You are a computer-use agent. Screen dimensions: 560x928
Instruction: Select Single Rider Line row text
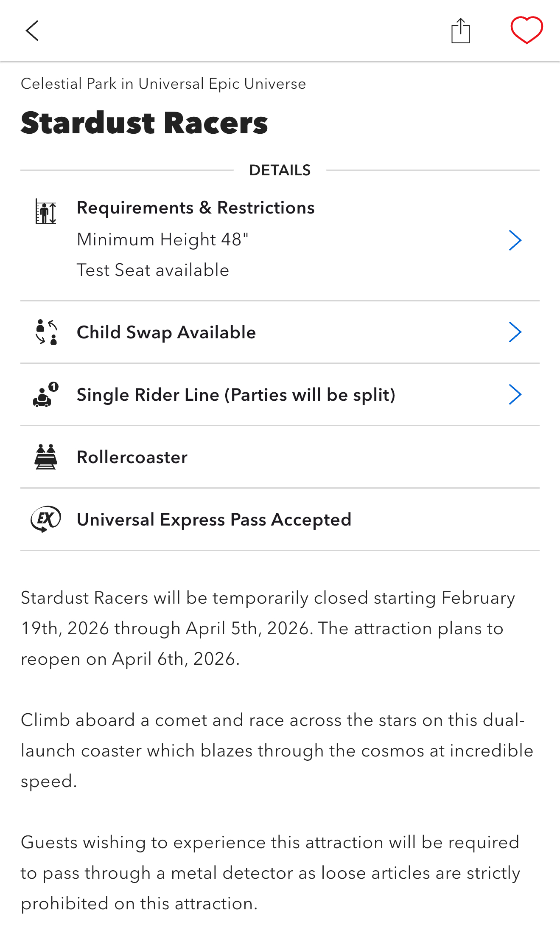pos(236,395)
